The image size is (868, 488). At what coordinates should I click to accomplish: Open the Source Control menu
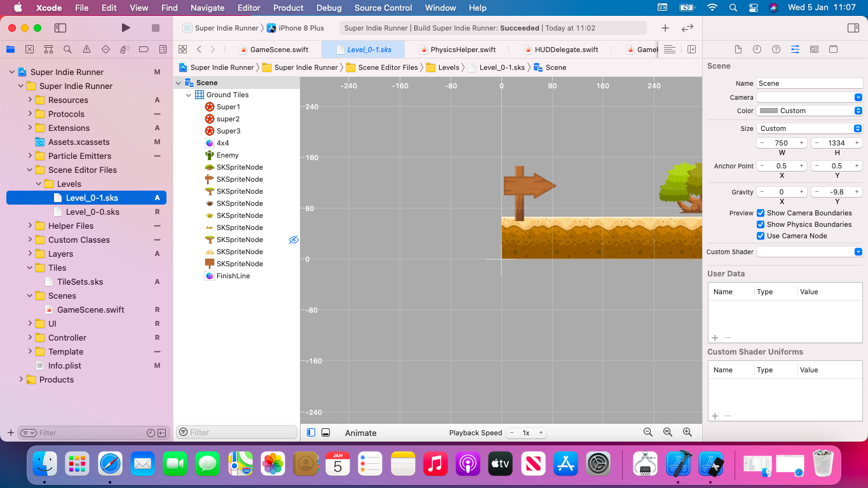[x=383, y=8]
